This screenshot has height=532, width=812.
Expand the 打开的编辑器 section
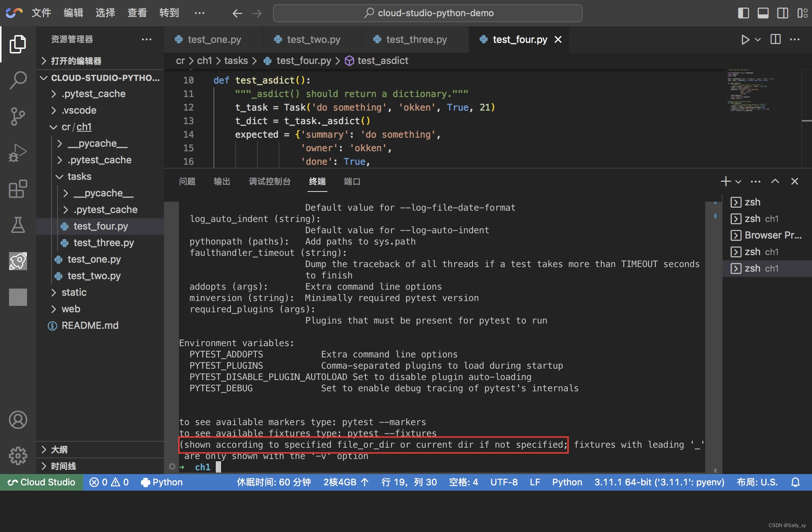pyautogui.click(x=100, y=61)
